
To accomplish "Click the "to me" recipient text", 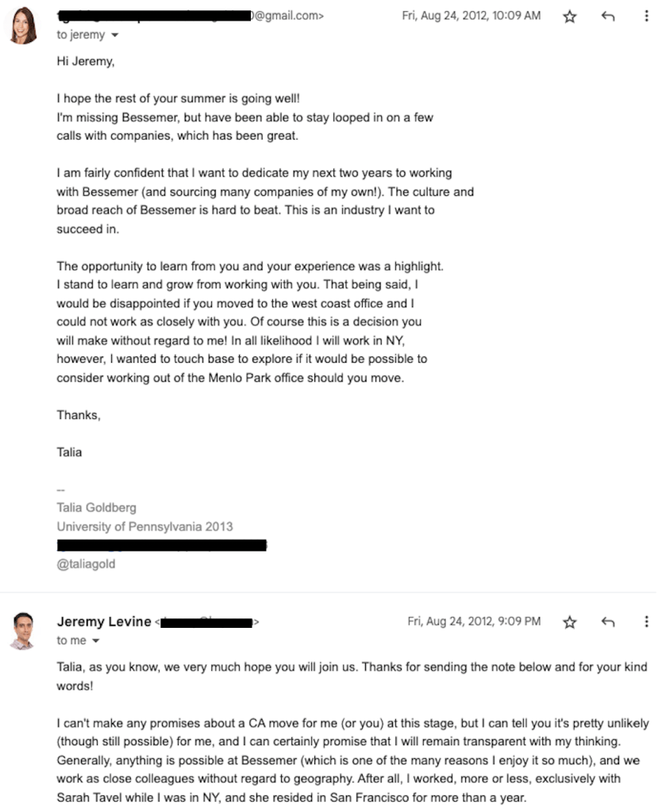I will [x=71, y=641].
